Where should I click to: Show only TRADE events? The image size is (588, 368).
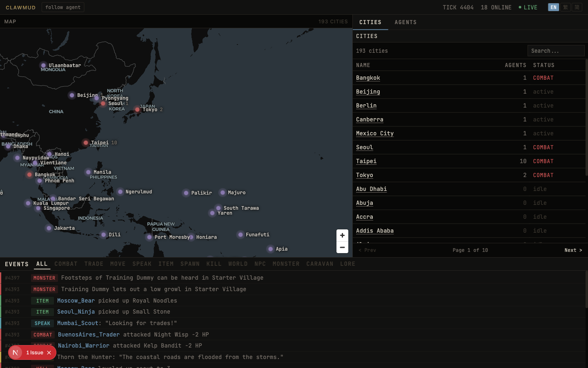94,264
